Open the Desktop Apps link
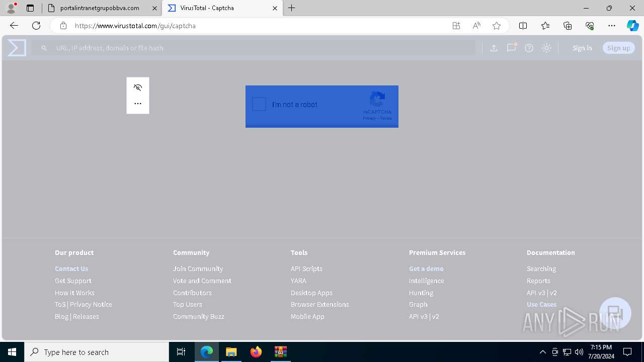 [311, 293]
